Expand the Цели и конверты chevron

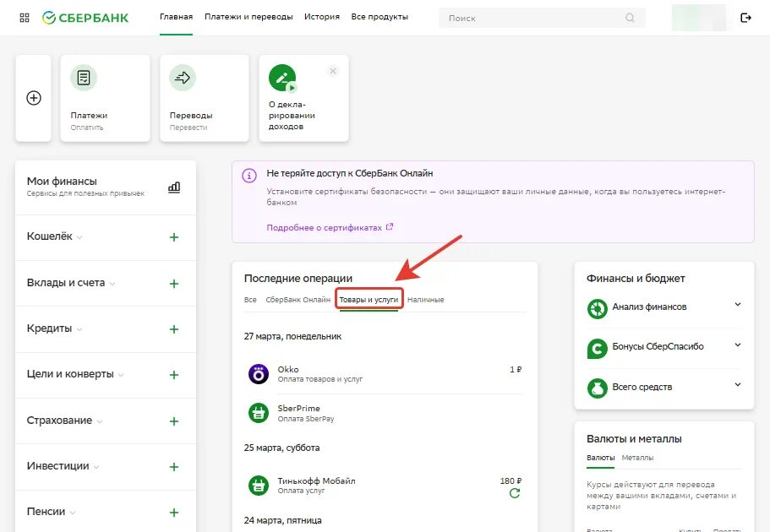[121, 376]
